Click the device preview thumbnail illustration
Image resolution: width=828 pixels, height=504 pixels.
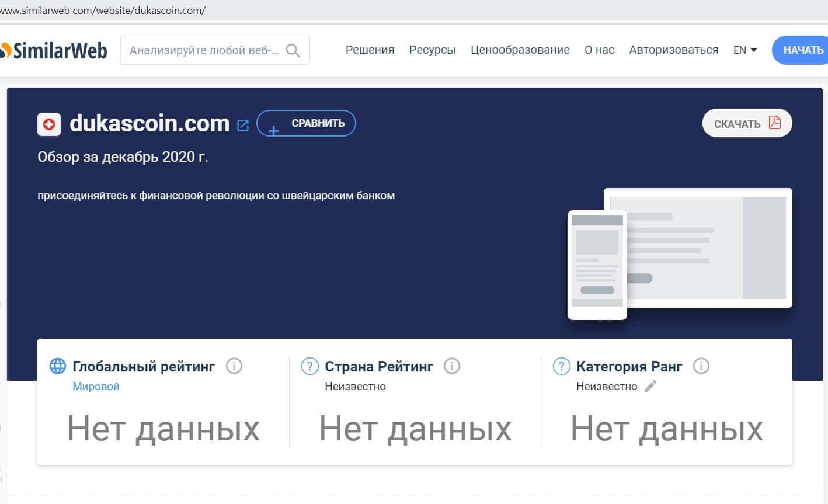(680, 254)
